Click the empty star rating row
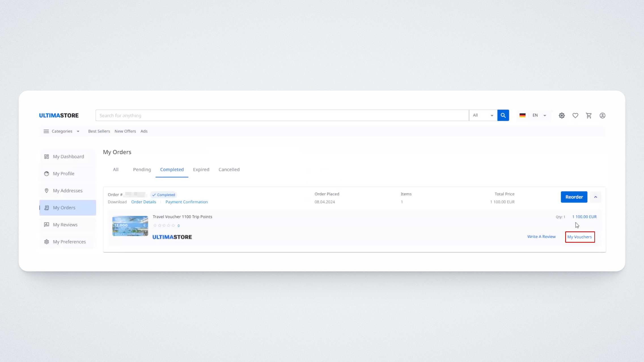The height and width of the screenshot is (362, 644). tap(164, 225)
